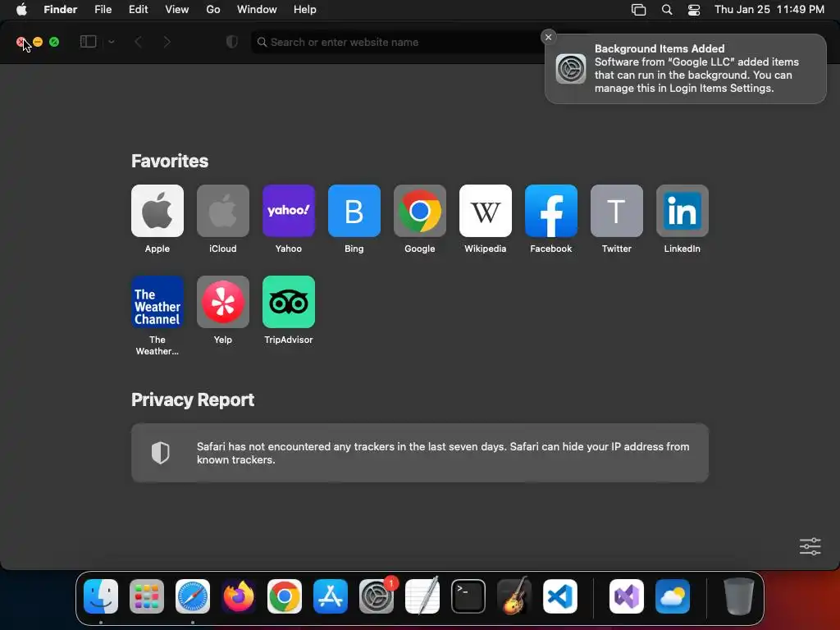Open TextEdit from the Dock
Image resolution: width=840 pixels, height=630 pixels.
click(x=422, y=596)
